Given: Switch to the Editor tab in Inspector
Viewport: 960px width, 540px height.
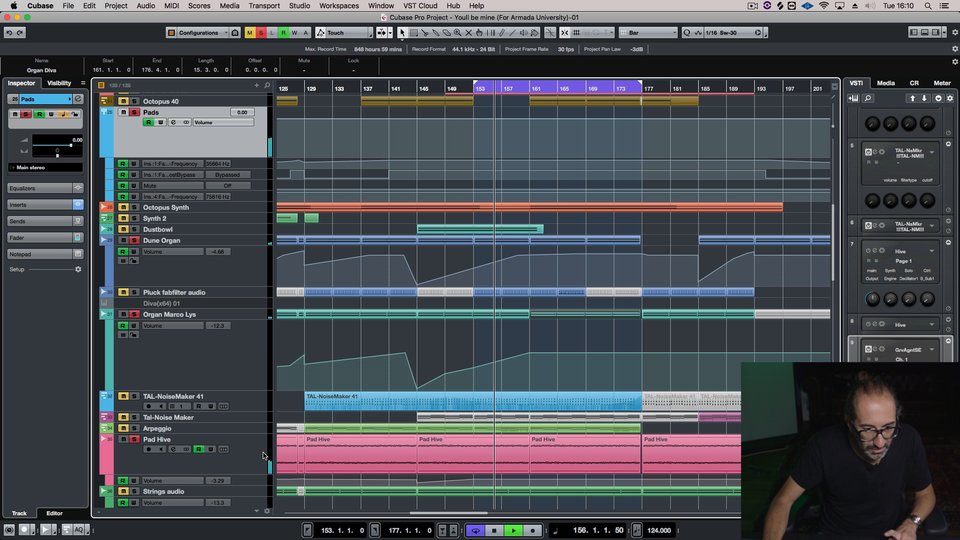Looking at the screenshot, I should [x=54, y=513].
